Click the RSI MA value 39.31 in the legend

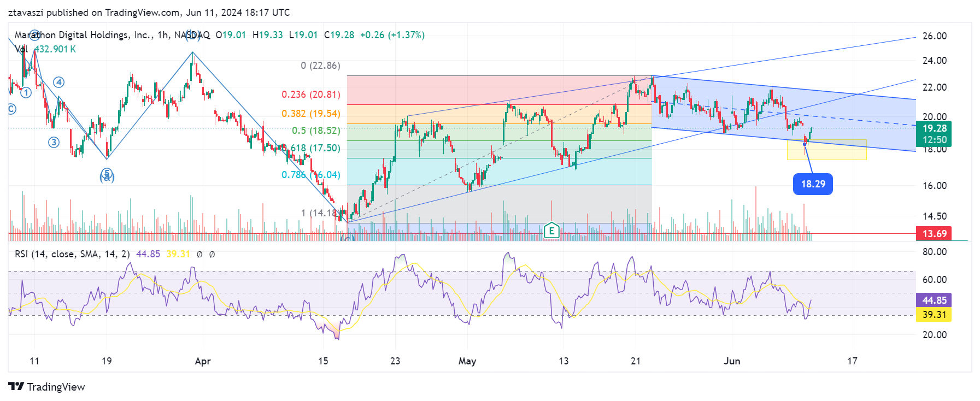[178, 254]
